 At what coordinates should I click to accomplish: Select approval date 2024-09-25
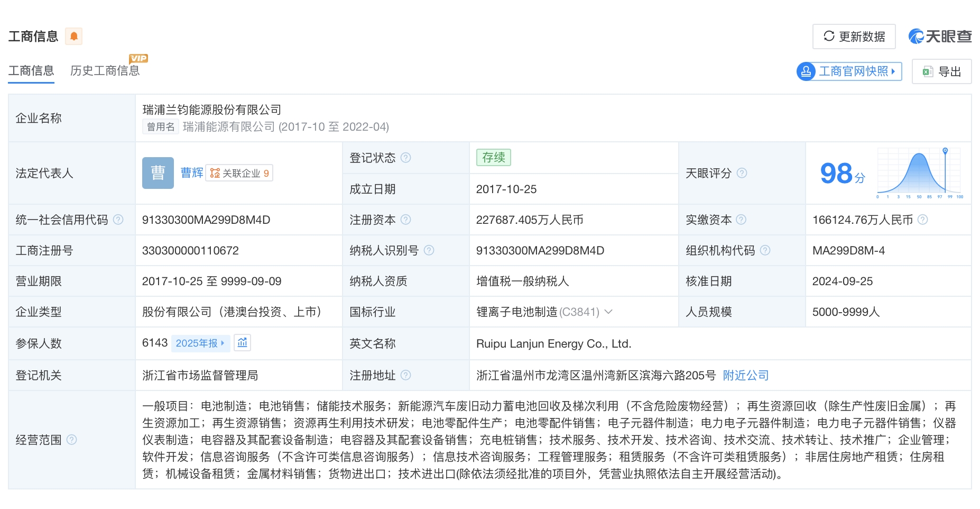click(843, 281)
